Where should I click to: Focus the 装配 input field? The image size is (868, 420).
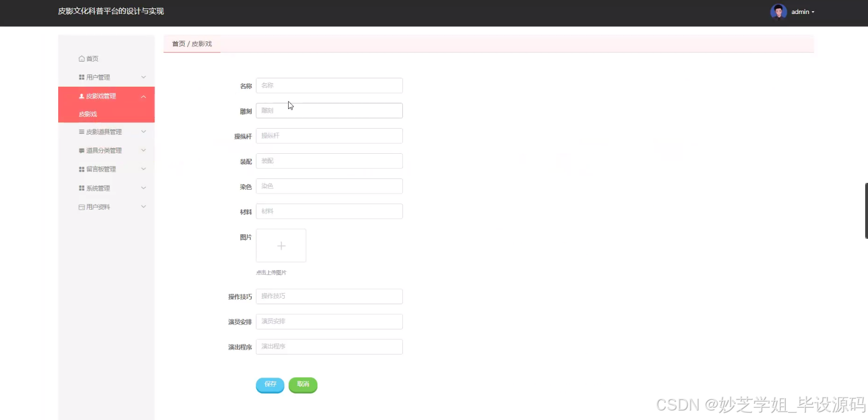(329, 161)
